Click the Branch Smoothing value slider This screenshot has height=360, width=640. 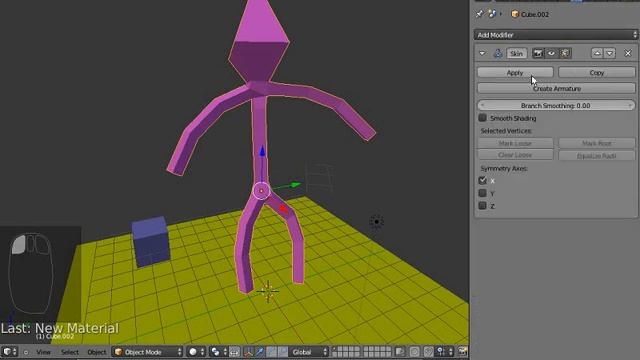tap(556, 105)
